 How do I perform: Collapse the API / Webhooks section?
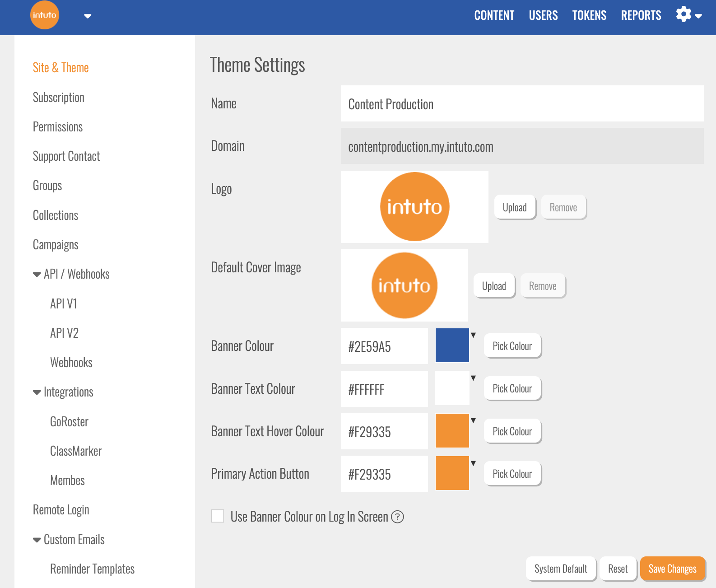pyautogui.click(x=37, y=275)
